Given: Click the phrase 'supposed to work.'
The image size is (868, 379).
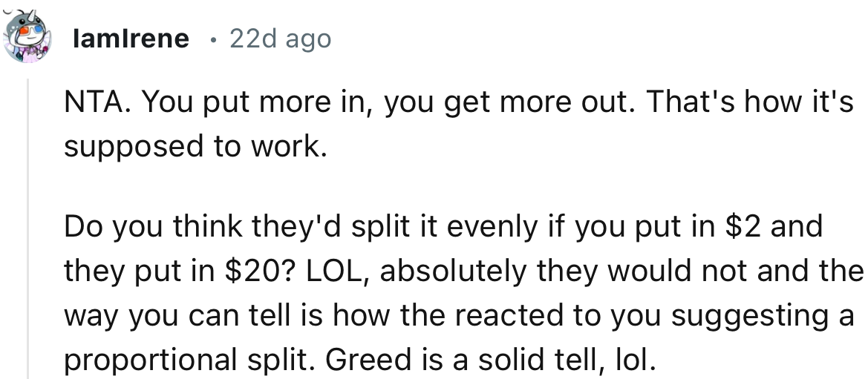Looking at the screenshot, I should 195,147.
